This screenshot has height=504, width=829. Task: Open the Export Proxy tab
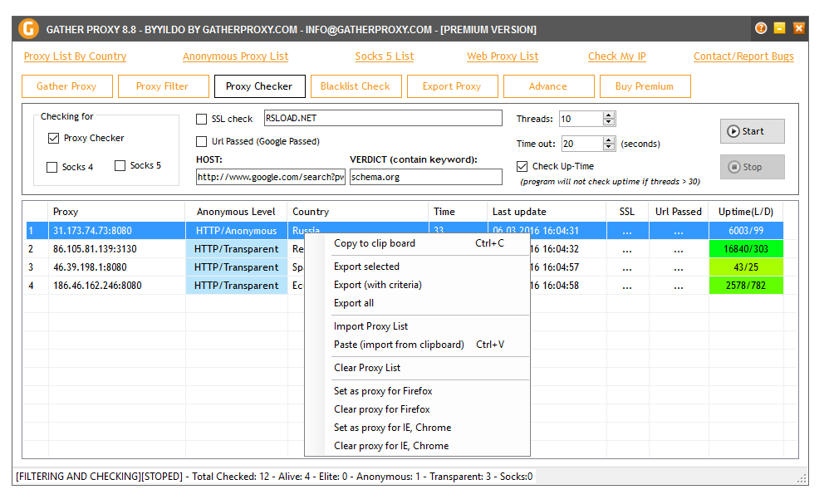pyautogui.click(x=452, y=86)
